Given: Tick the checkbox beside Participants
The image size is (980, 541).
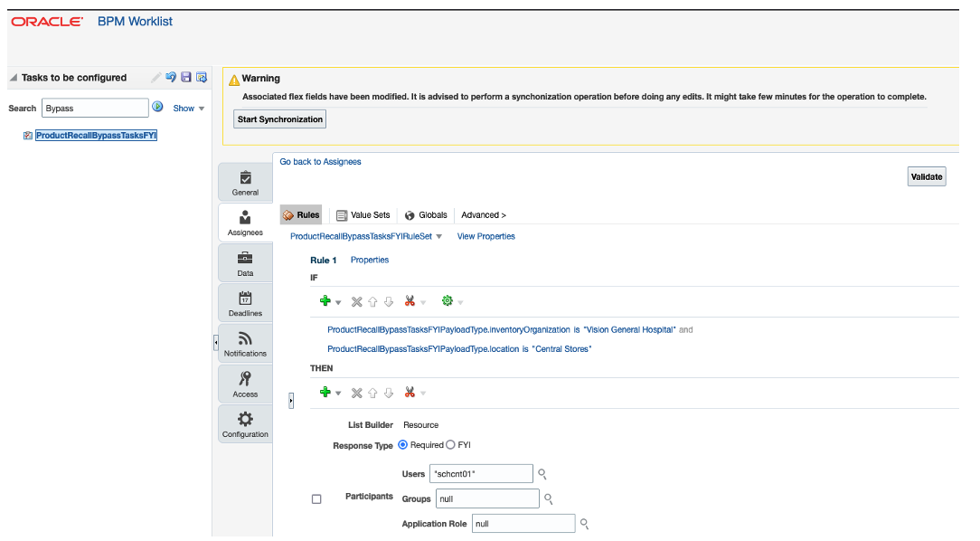Looking at the screenshot, I should pyautogui.click(x=317, y=499).
